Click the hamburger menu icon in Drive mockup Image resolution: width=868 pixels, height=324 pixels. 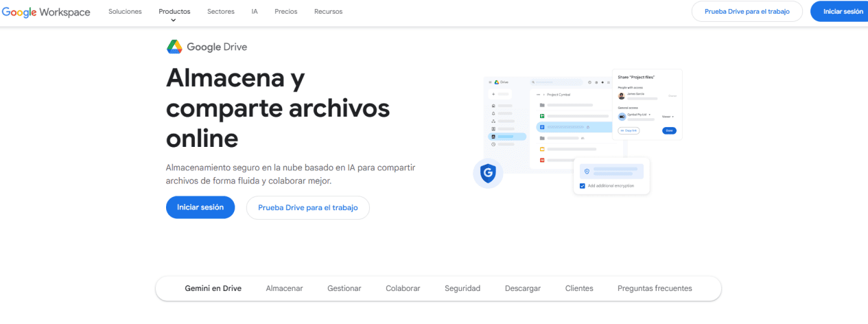pyautogui.click(x=490, y=82)
